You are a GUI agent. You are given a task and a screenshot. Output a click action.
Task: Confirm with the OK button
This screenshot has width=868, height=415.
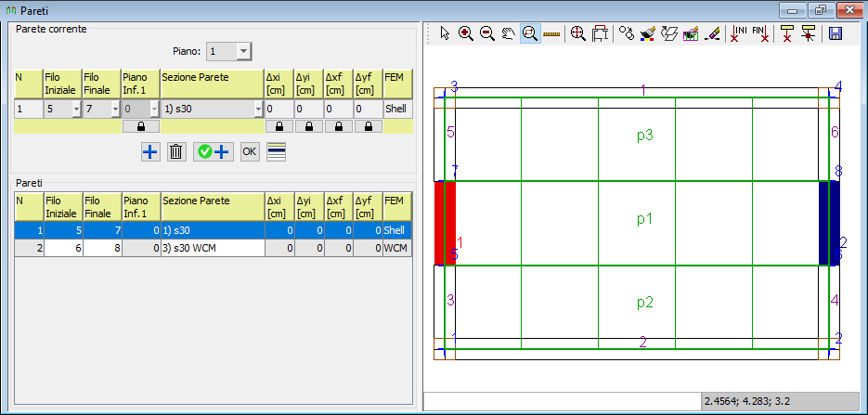[x=250, y=151]
